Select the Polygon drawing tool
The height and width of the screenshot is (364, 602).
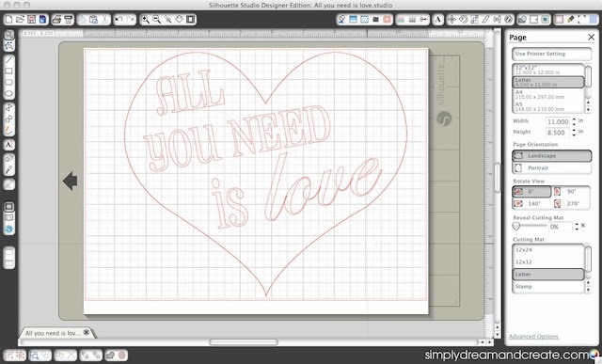8,107
